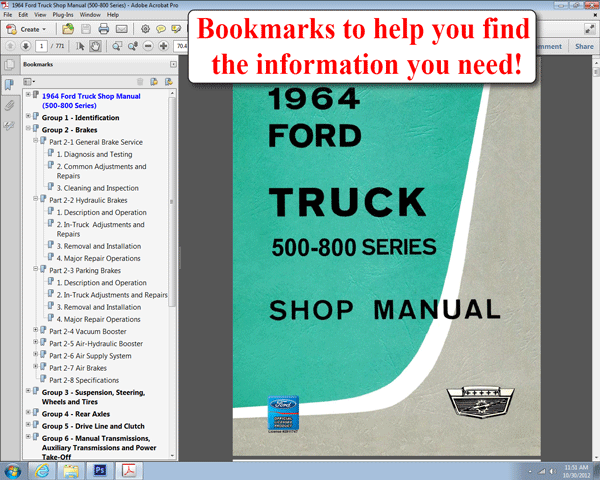
Task: Expand Group 4 - Rear Axles node
Action: point(28,412)
